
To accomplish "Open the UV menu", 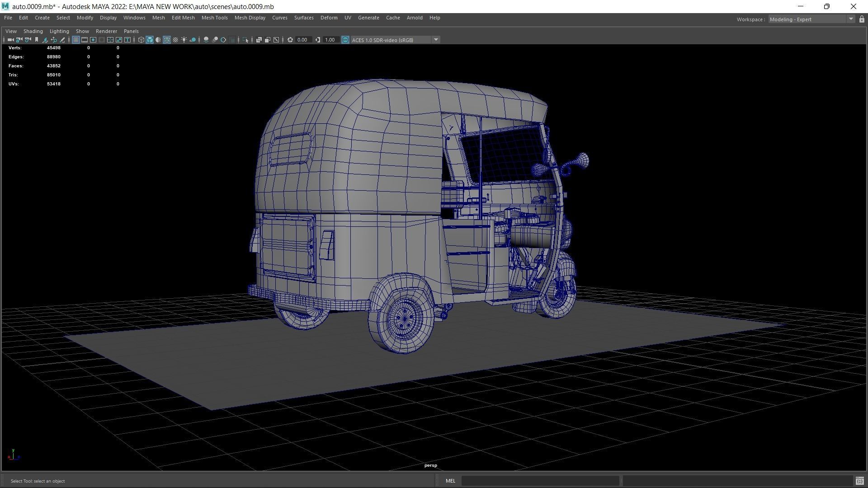I will pyautogui.click(x=348, y=18).
